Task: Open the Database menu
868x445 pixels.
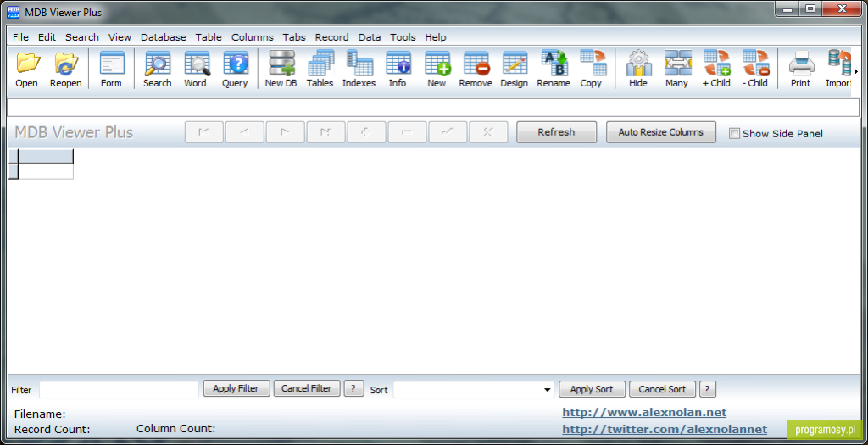Action: [164, 37]
